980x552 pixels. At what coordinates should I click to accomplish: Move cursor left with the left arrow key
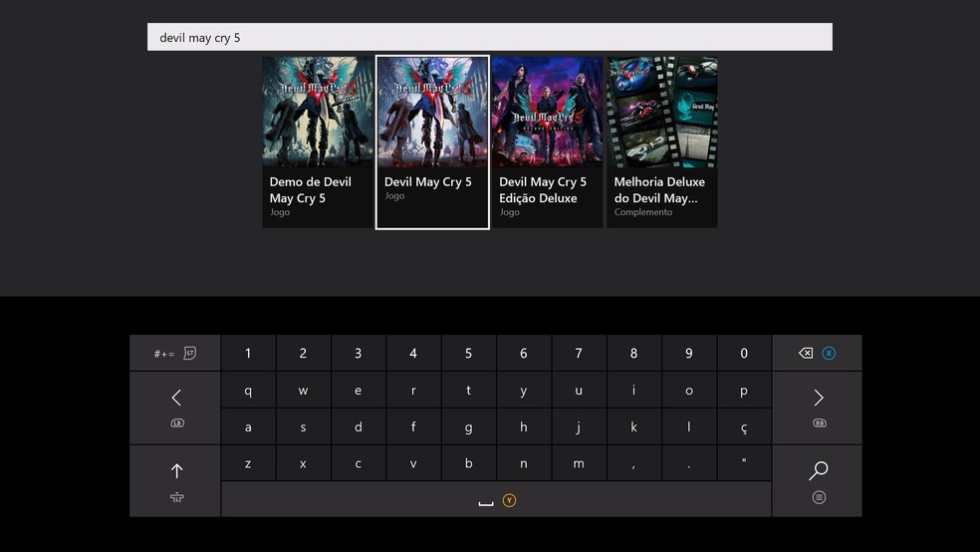tap(175, 409)
